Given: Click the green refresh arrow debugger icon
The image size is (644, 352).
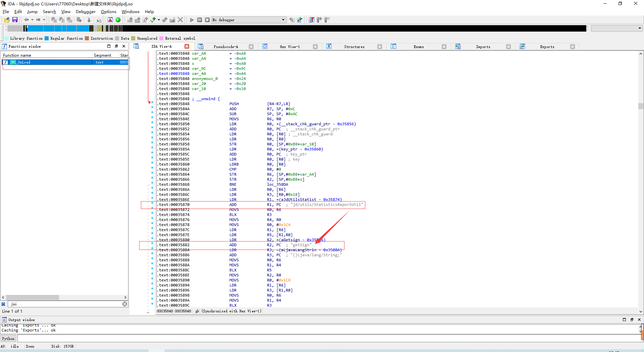Looking at the screenshot, I should tap(300, 20).
